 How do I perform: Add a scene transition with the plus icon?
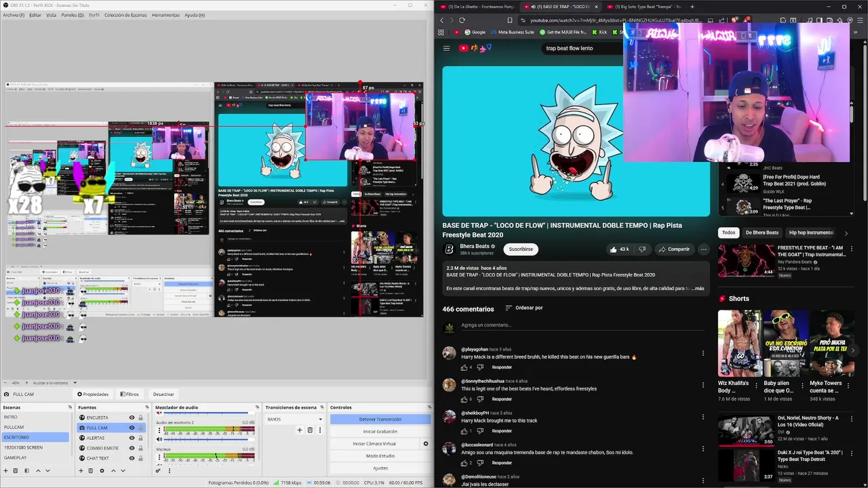tap(300, 430)
